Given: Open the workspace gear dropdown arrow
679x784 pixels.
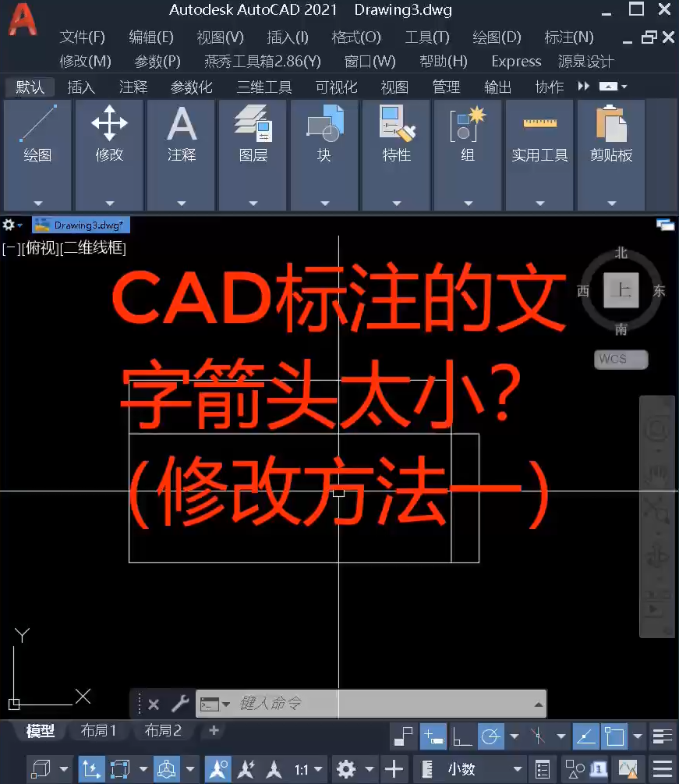Looking at the screenshot, I should [x=370, y=769].
